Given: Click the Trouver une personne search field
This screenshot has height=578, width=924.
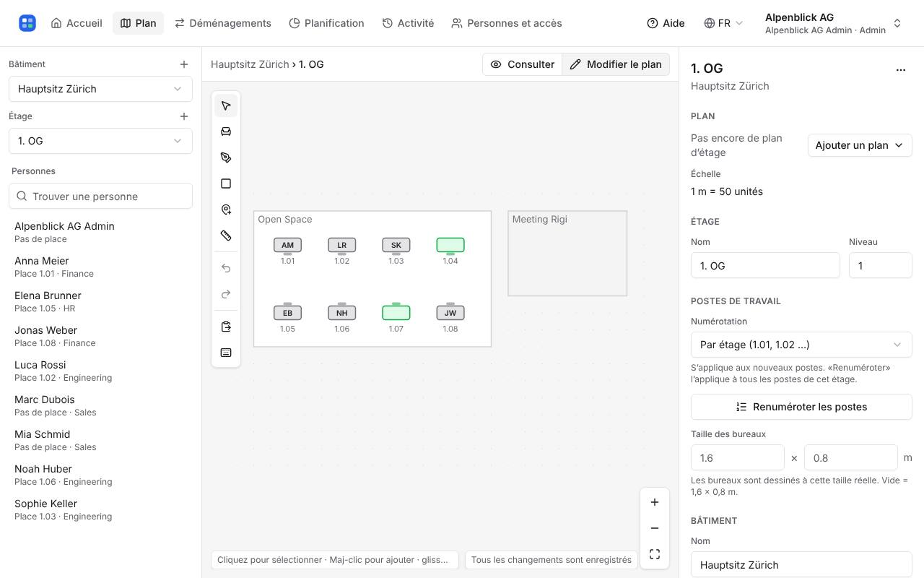Looking at the screenshot, I should coord(100,196).
